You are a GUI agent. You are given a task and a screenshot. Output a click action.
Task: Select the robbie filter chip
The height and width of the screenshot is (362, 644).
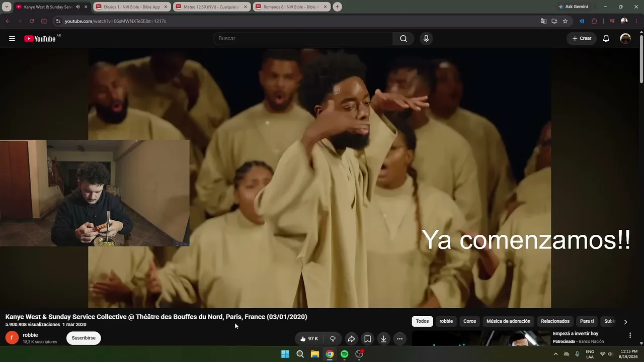[446, 321]
